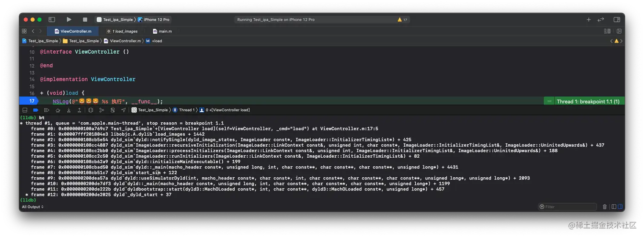Click the @interface ViewController () line

84,52
